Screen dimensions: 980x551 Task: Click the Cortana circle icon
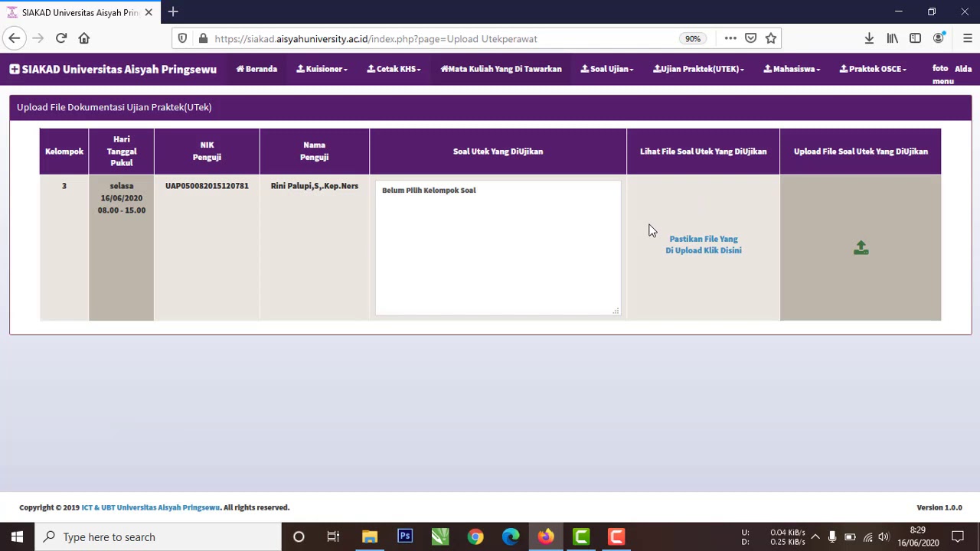pyautogui.click(x=299, y=536)
